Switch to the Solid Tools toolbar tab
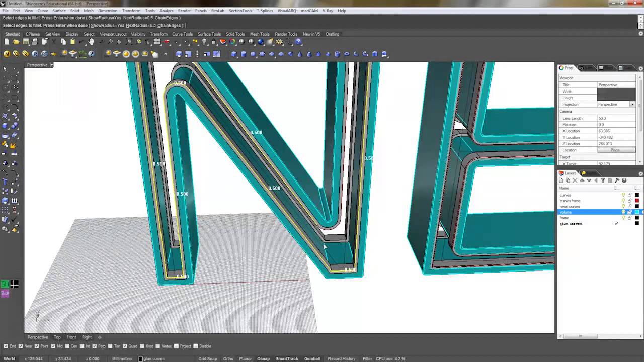The image size is (644, 362). coord(235,34)
